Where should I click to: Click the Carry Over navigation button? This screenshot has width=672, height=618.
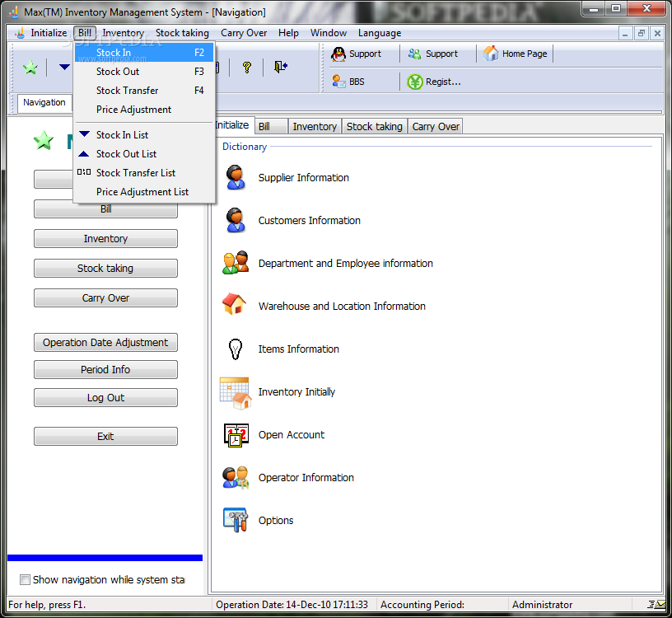coord(105,297)
